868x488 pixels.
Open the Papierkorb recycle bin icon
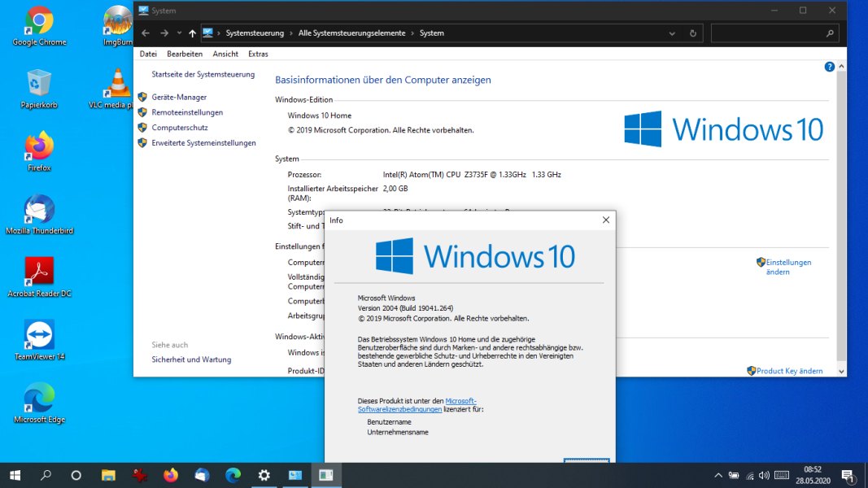click(39, 89)
